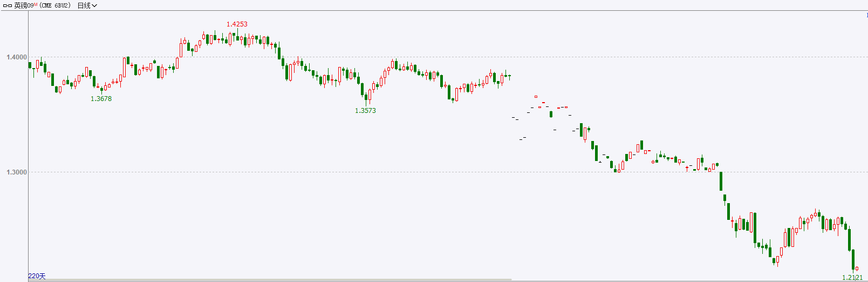
Task: Click the 1.4253 high price label
Action: pyautogui.click(x=237, y=24)
